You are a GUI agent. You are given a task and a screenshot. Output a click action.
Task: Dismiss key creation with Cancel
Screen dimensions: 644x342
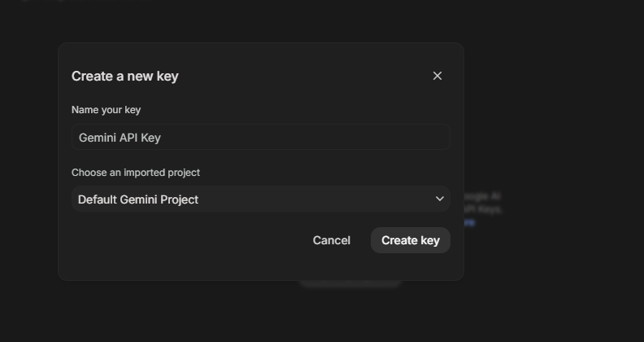pyautogui.click(x=332, y=240)
